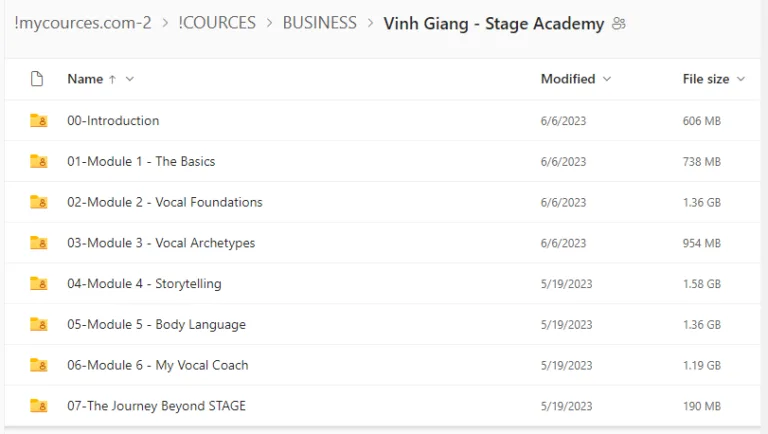768x434 pixels.
Task: Click the folder icon beside 04-Module 4 Storytelling
Action: 39,284
